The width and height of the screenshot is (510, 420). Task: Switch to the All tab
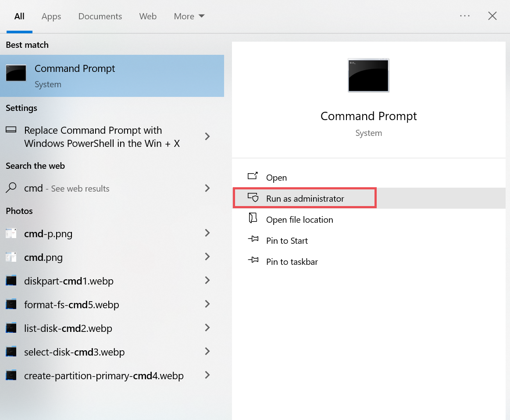point(19,16)
